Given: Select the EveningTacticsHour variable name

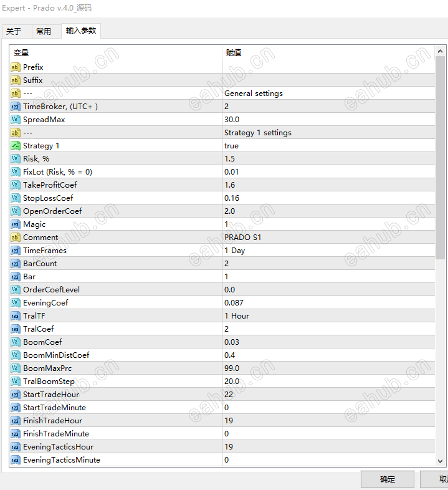Looking at the screenshot, I should pos(58,447).
